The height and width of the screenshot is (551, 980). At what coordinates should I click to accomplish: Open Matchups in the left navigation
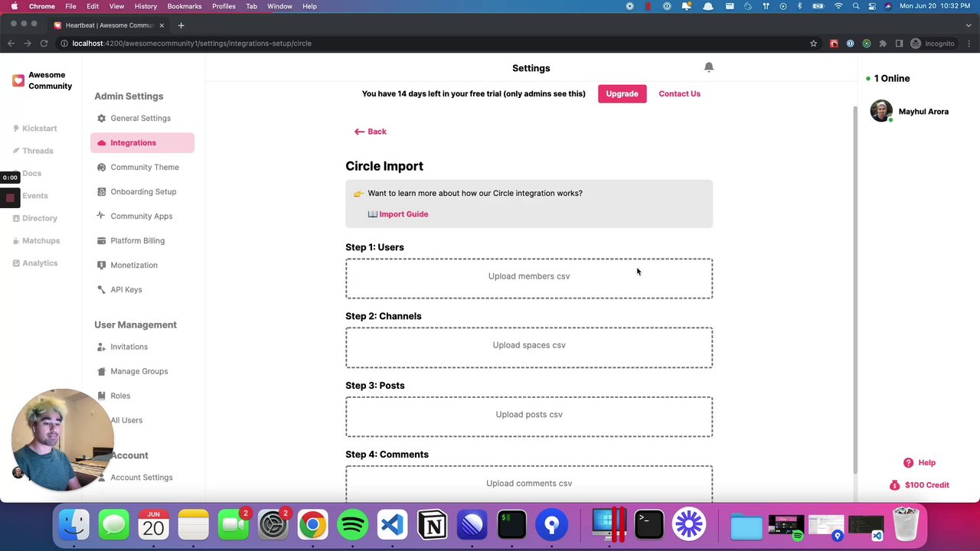(x=36, y=240)
